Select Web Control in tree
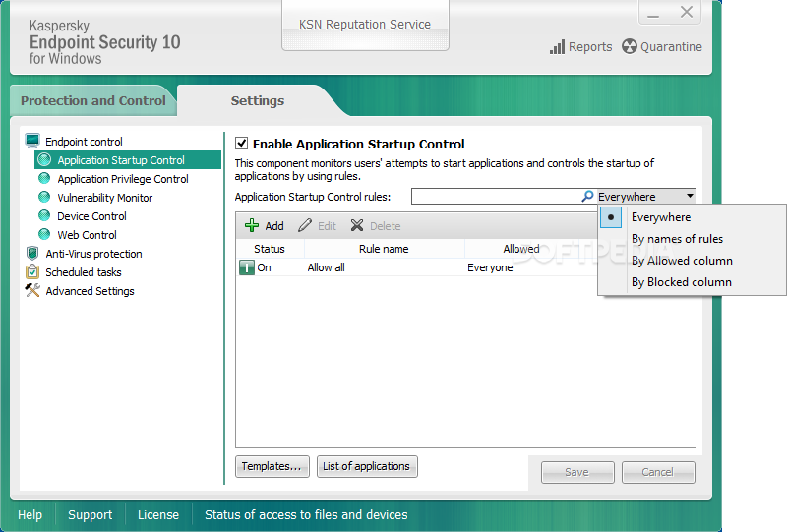 coord(87,235)
